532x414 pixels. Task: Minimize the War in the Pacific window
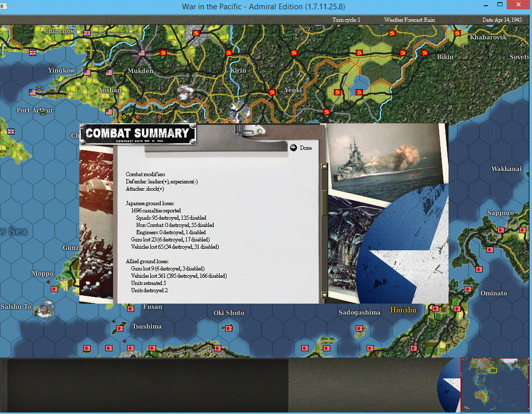point(486,5)
